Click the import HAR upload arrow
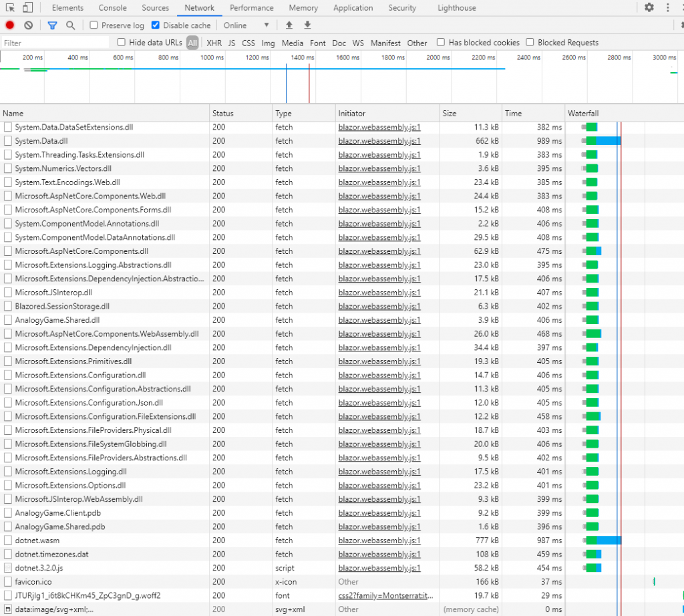 tap(289, 25)
